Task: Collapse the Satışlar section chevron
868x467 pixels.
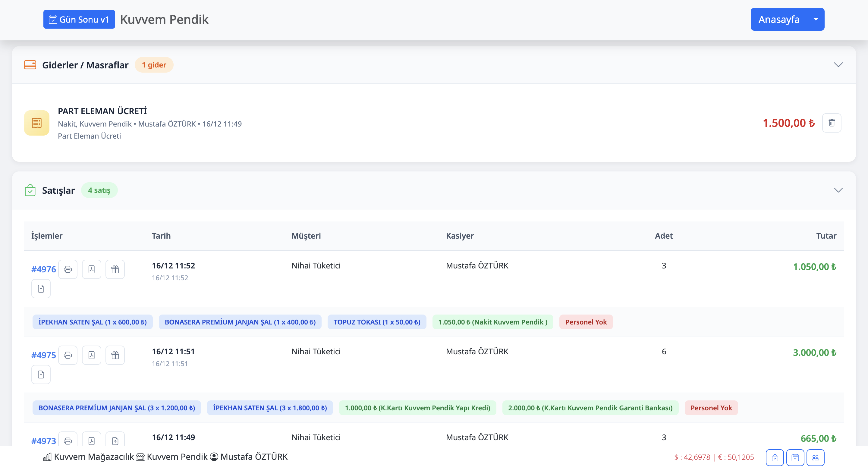Action: (x=838, y=190)
